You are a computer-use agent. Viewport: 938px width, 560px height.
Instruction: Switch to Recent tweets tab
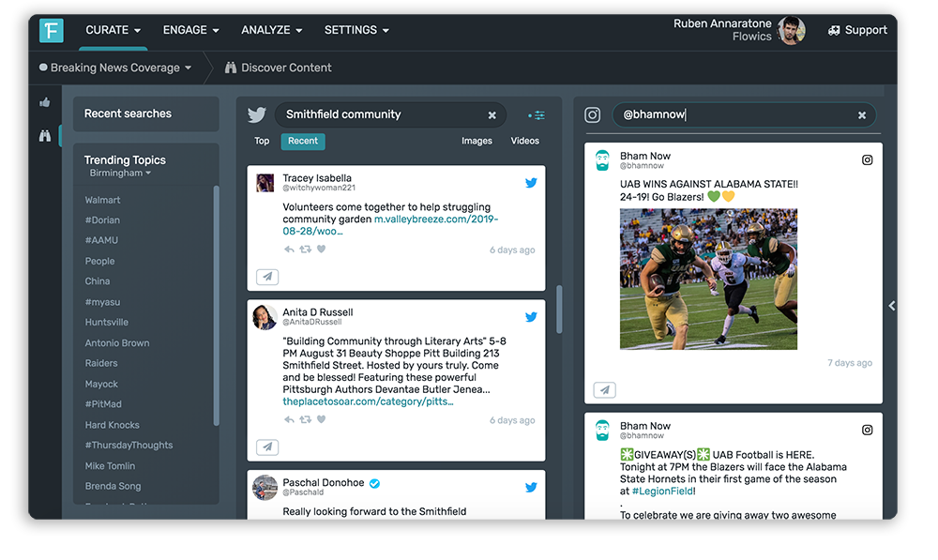(x=303, y=142)
